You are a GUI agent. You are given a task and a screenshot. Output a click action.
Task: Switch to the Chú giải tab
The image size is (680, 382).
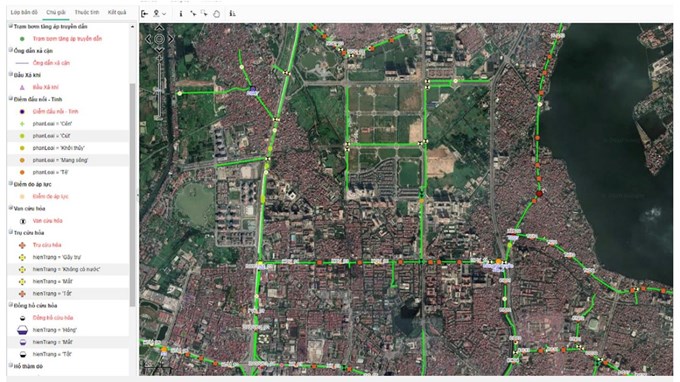pos(56,13)
